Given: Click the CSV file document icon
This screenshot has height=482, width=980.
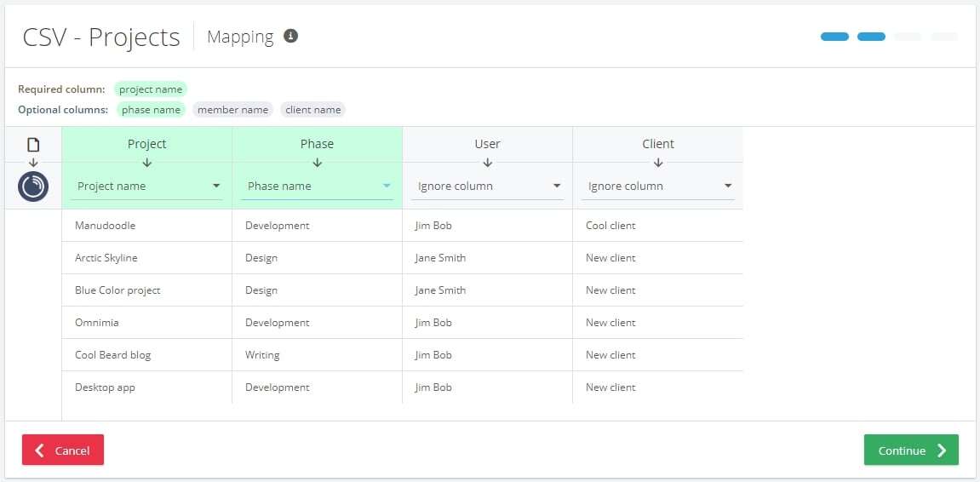Looking at the screenshot, I should (33, 145).
